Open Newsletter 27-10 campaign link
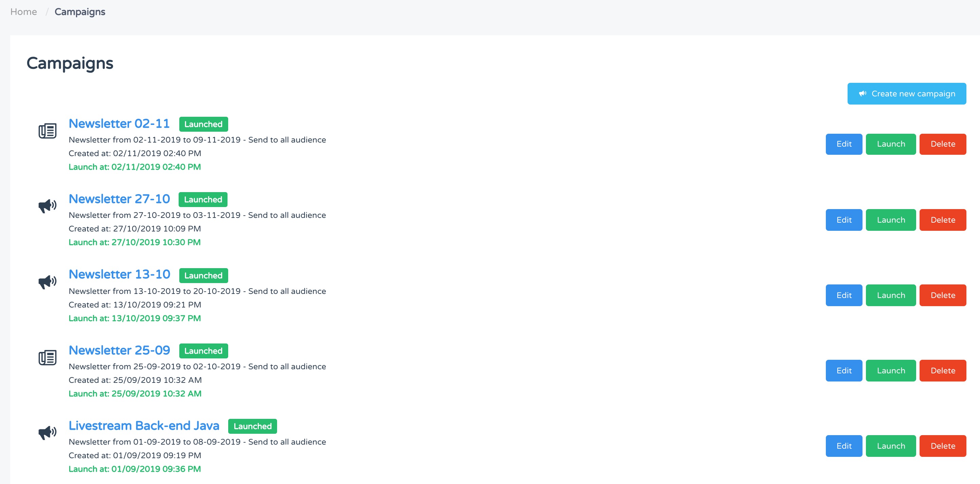The height and width of the screenshot is (484, 980). coord(119,199)
